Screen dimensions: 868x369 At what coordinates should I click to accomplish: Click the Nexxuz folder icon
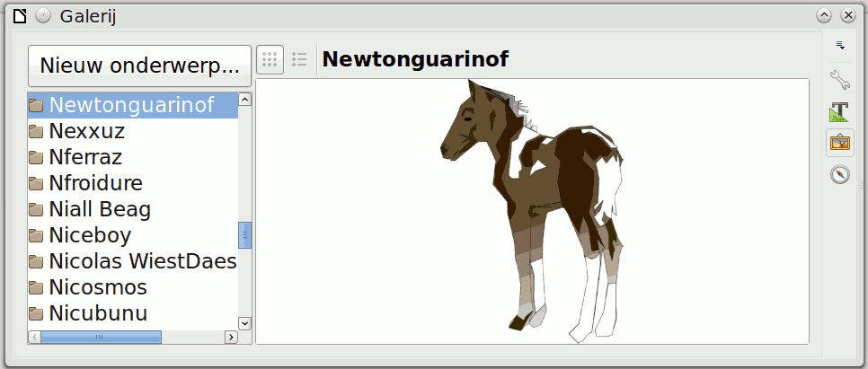tap(36, 132)
